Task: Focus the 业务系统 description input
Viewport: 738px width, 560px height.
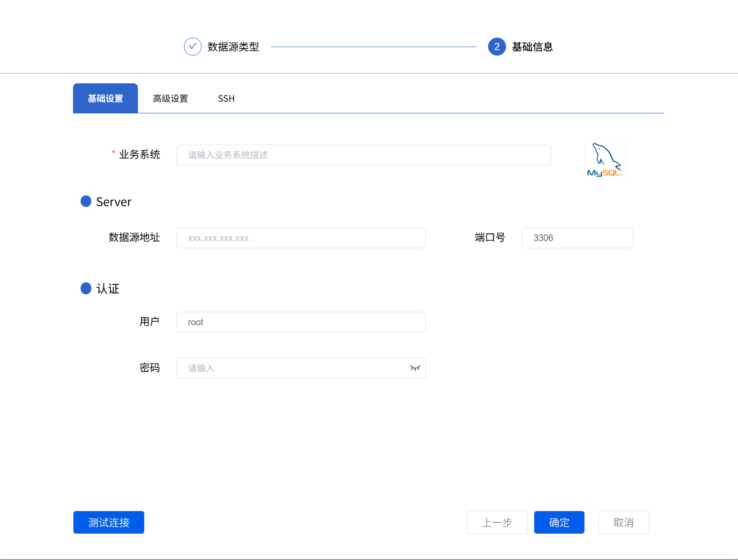Action: (364, 155)
